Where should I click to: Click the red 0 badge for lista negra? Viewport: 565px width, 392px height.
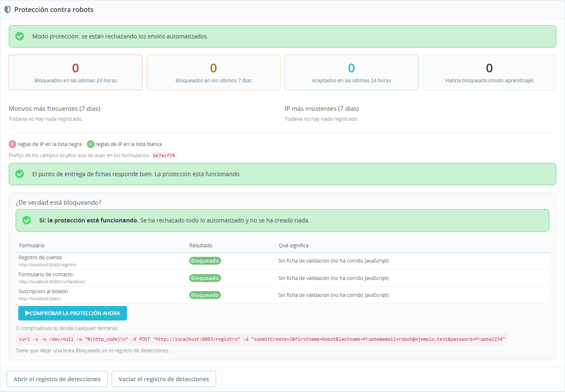coord(12,144)
